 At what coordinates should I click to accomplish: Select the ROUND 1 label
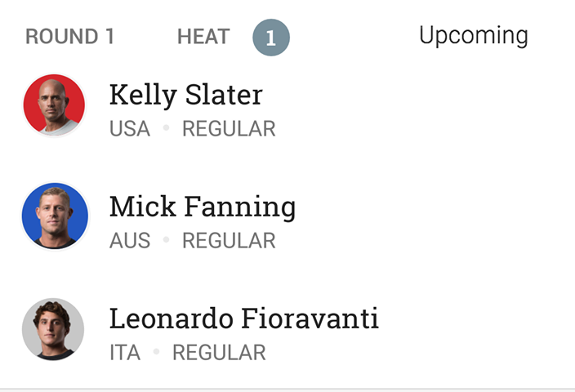[x=70, y=37]
